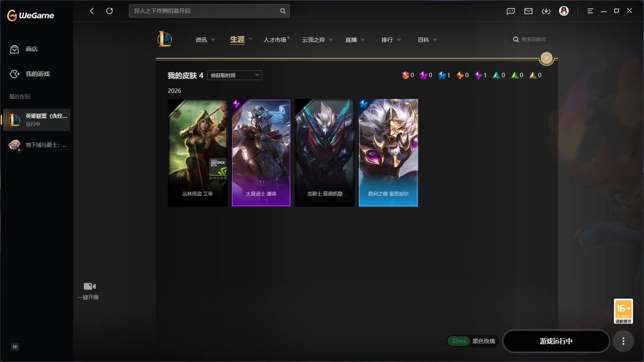Viewport: 644px width, 362px height.
Task: Click the 32ms 黑色玫瑰 server indicator
Action: pyautogui.click(x=473, y=341)
